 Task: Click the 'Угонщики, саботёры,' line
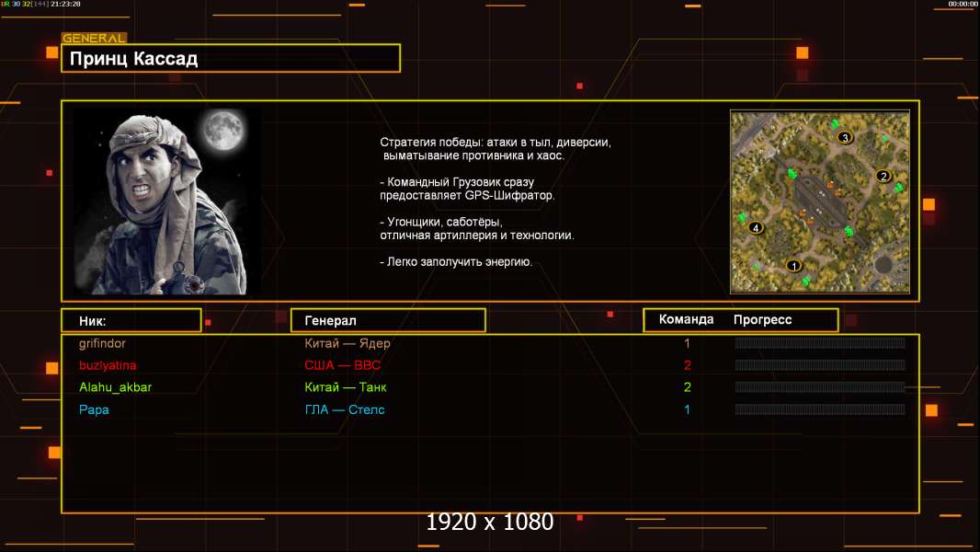[441, 222]
